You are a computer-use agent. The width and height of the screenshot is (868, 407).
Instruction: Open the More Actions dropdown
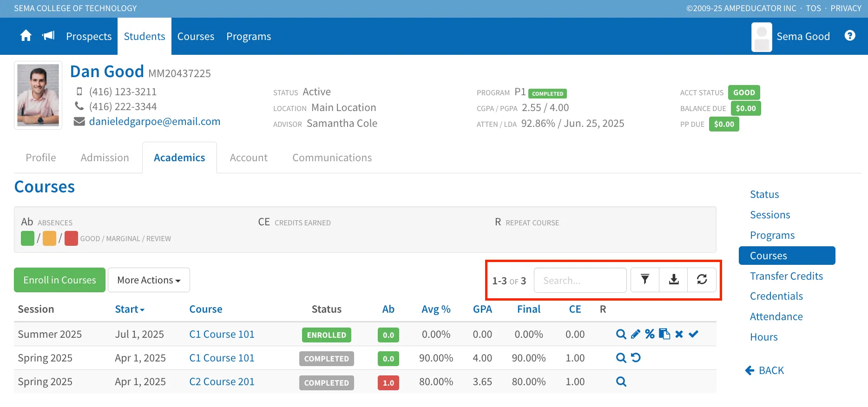(x=149, y=280)
